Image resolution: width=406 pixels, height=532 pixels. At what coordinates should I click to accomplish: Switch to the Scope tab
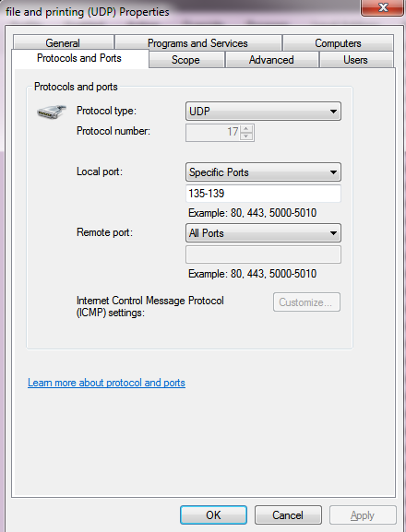tap(185, 60)
